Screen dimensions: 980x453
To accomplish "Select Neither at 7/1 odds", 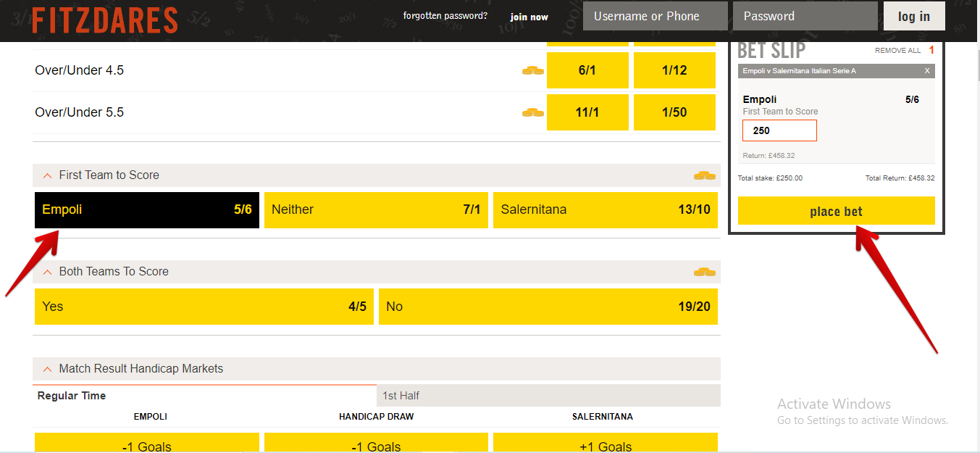I will (x=376, y=210).
